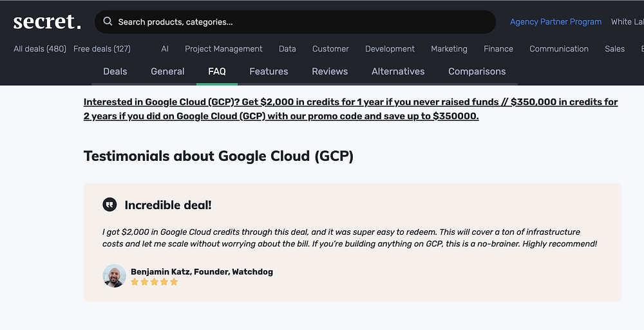Open the Marketing category
This screenshot has width=644, height=330.
449,49
